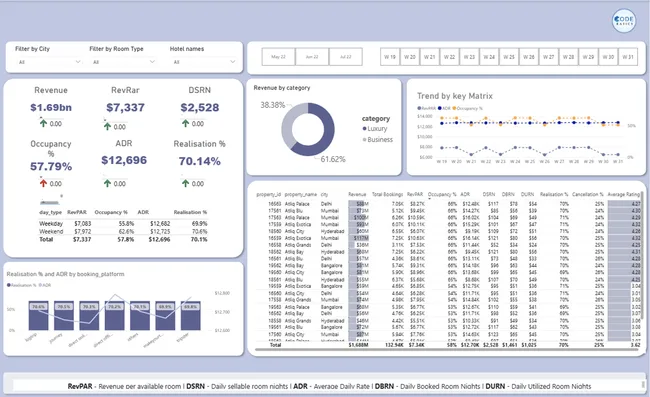Viewport: 650px width, 397px height.
Task: Click the green arrow under Realisation %
Action: (x=185, y=183)
